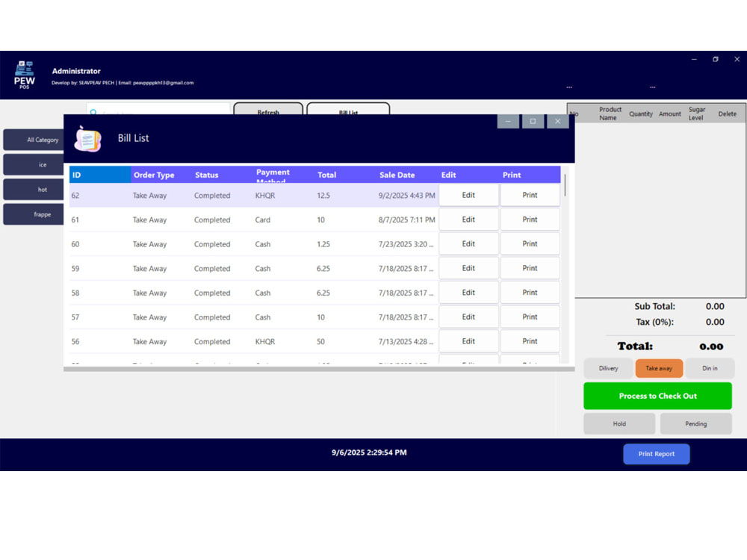The width and height of the screenshot is (747, 560).
Task: Print bill 61
Action: tap(530, 220)
